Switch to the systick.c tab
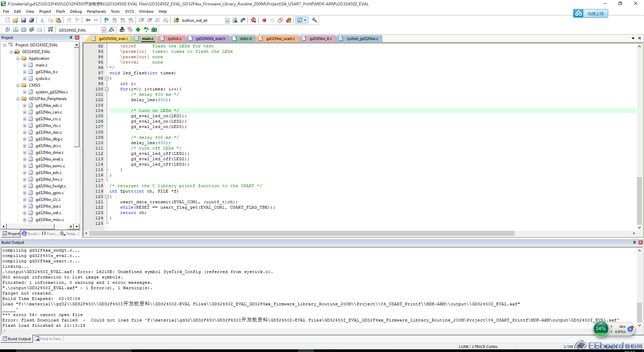Viewport: 644px width, 352px height. 172,39
